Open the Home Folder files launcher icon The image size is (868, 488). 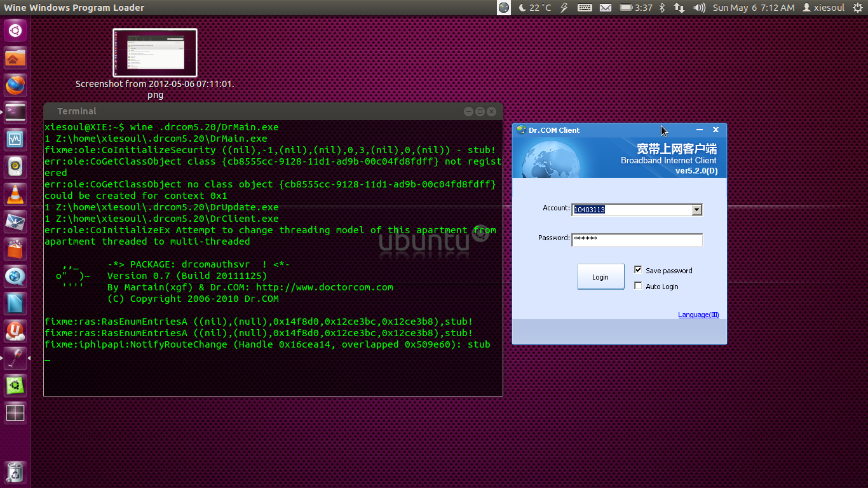(15, 58)
